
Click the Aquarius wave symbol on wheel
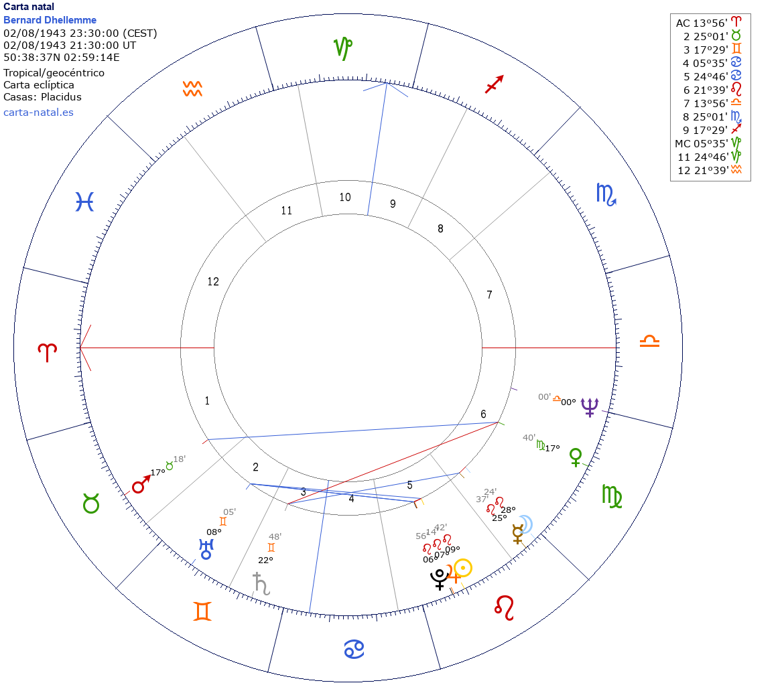[192, 89]
